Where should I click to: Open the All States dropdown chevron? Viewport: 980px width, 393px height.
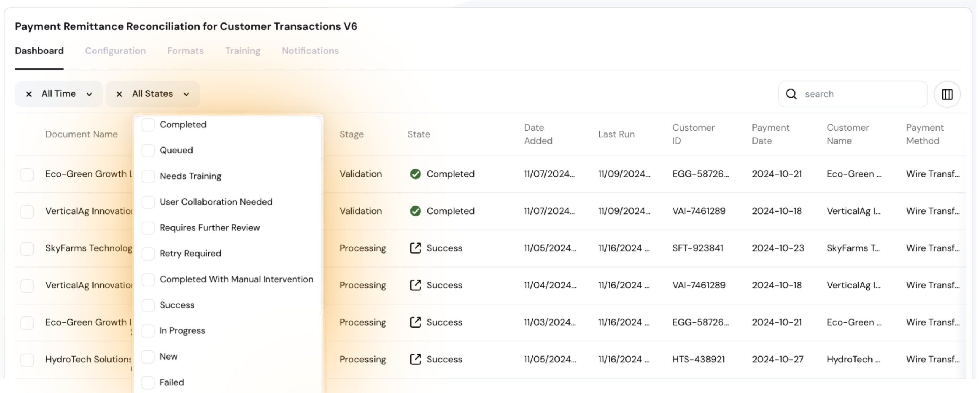pos(186,94)
